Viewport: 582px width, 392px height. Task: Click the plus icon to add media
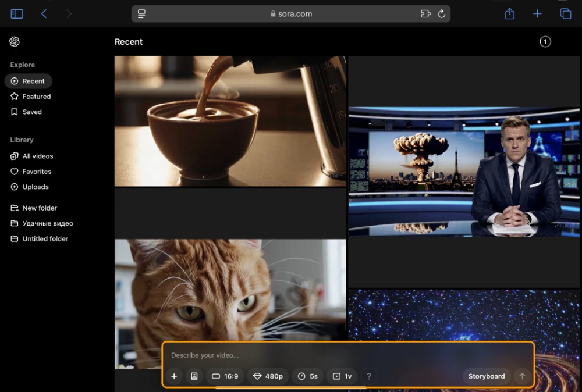coord(174,376)
